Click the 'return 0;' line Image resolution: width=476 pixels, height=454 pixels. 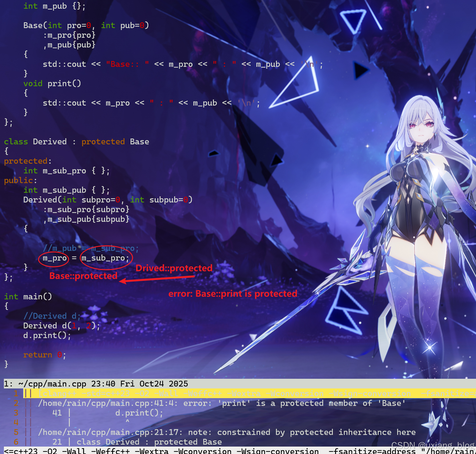click(45, 355)
